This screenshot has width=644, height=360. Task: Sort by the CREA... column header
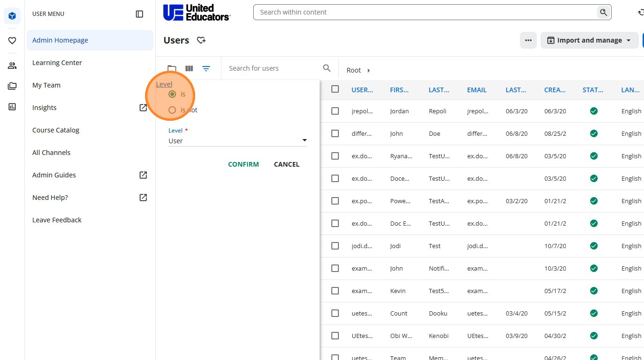point(555,90)
